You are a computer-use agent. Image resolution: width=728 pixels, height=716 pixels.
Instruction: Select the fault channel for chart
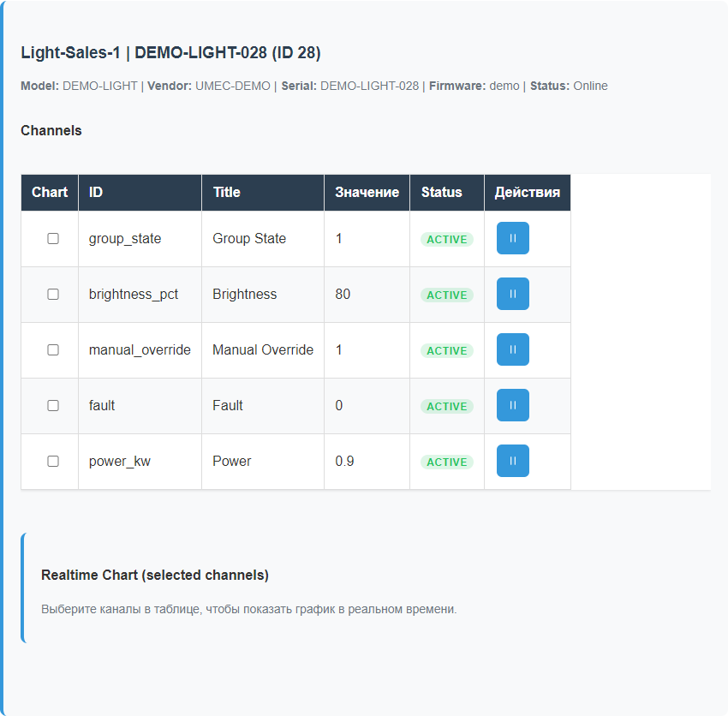point(53,405)
